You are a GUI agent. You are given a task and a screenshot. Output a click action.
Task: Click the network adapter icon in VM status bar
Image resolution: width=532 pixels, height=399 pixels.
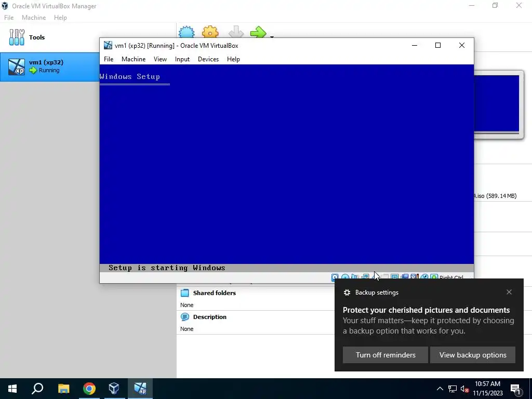click(x=365, y=277)
